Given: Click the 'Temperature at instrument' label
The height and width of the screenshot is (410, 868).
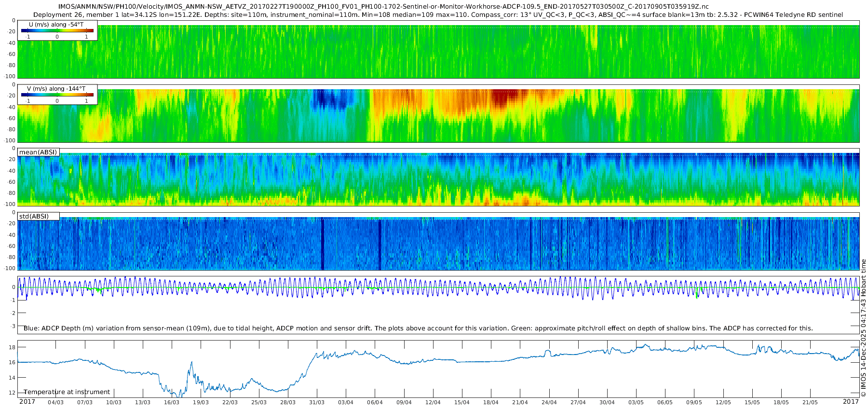Looking at the screenshot, I should coord(67,392).
